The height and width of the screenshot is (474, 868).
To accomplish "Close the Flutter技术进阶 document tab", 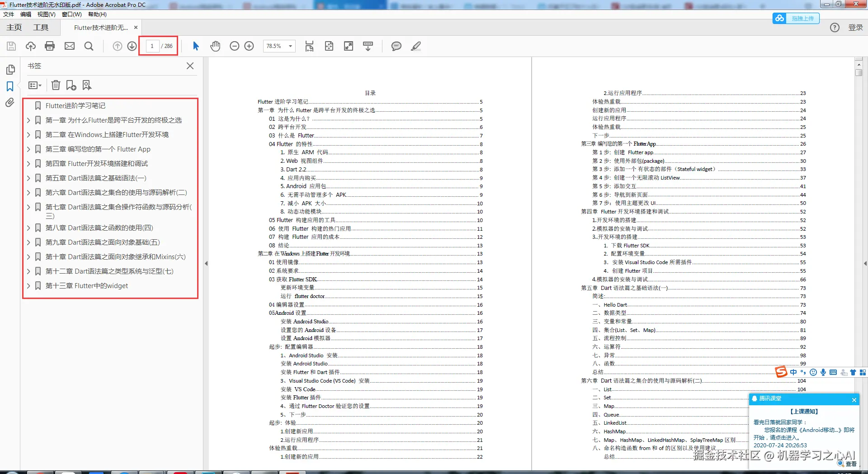I will 136,28.
